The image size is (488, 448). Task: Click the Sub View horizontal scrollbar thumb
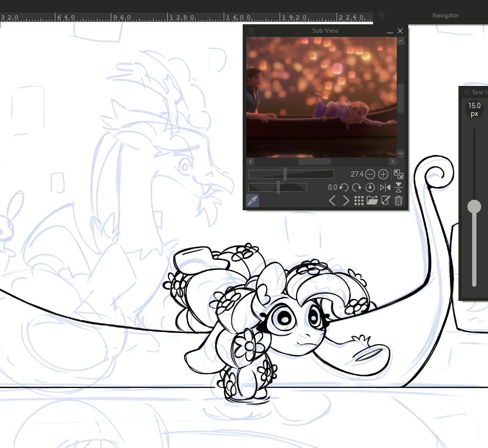click(314, 161)
